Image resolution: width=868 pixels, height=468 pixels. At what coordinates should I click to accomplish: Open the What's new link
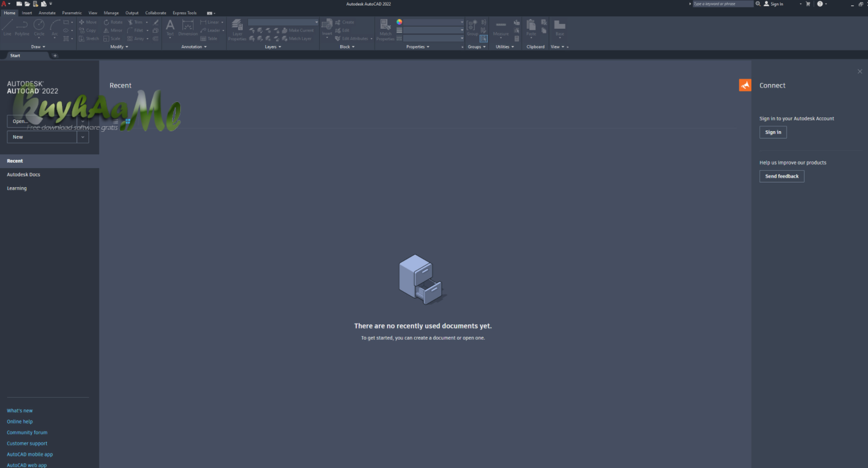point(19,411)
